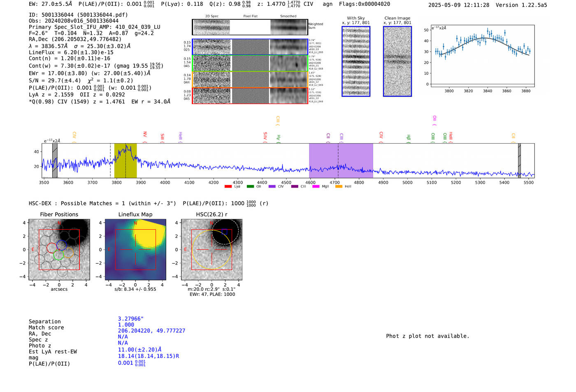
Task: Click the 'Flags:0x00004020' text
Action: (365, 4)
